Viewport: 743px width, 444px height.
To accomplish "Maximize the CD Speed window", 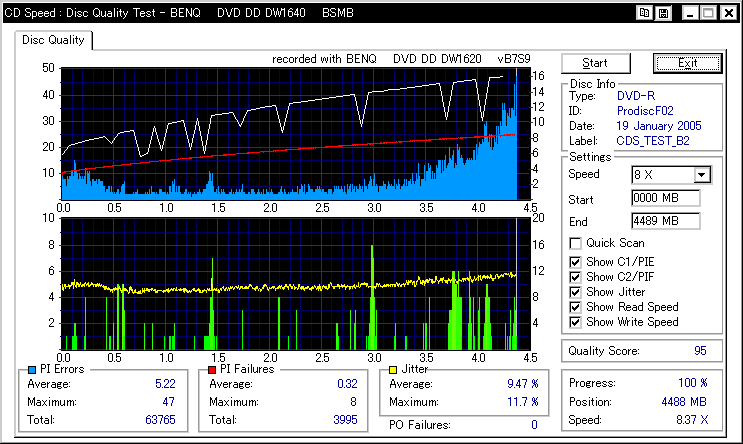I will tap(708, 13).
